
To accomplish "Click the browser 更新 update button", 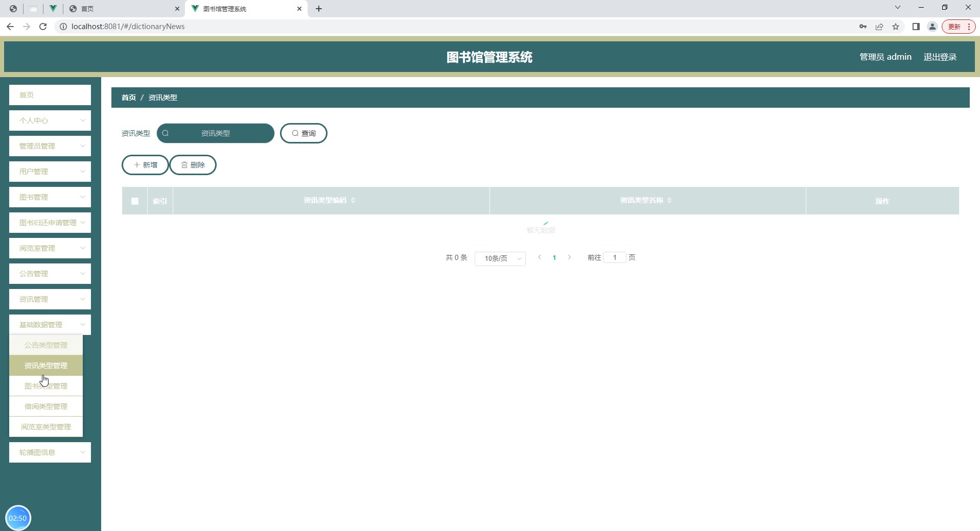I will click(959, 27).
